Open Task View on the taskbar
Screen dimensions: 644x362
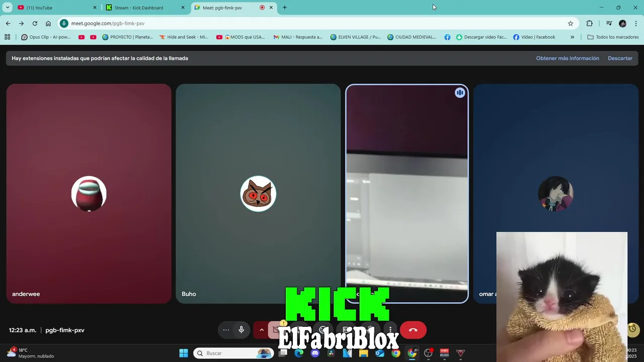pyautogui.click(x=283, y=353)
